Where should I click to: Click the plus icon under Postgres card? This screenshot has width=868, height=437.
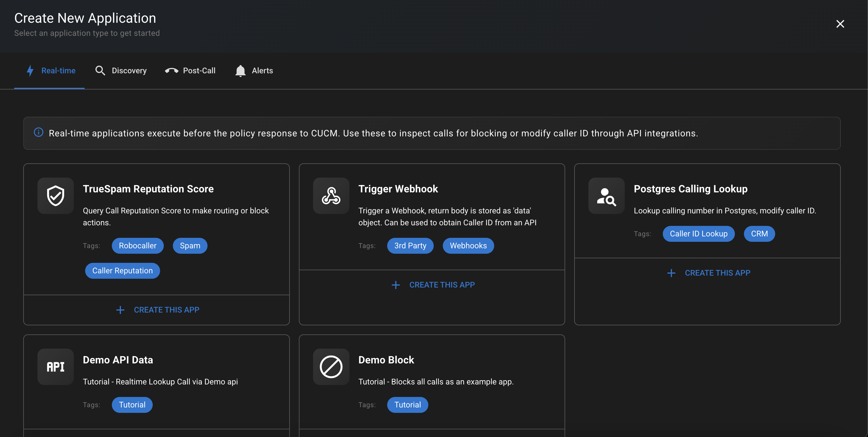click(671, 273)
